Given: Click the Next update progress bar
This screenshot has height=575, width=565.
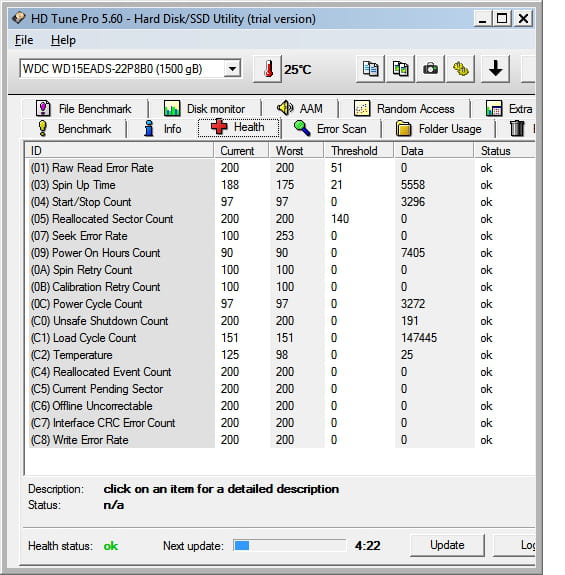Looking at the screenshot, I should 289,545.
